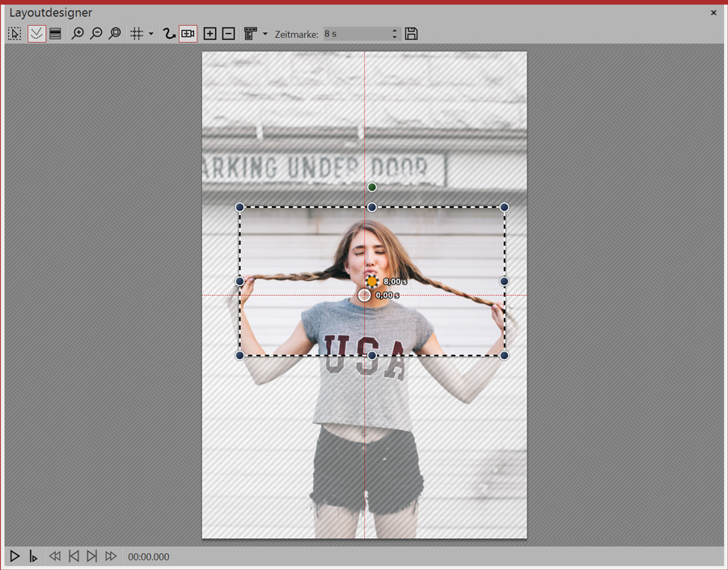This screenshot has width=728, height=570.
Task: Zoom out with the minus magnifier
Action: (x=96, y=34)
